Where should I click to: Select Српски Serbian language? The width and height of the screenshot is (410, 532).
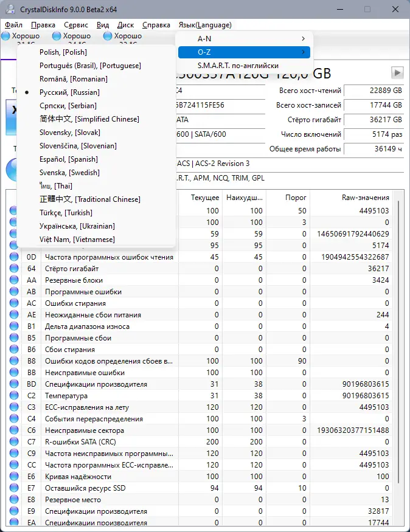[96, 106]
